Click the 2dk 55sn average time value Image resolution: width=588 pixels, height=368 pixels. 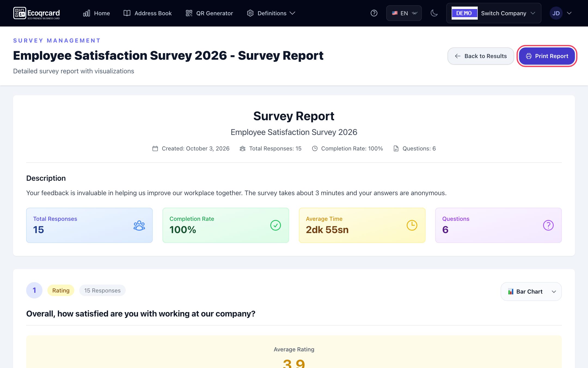tap(327, 230)
